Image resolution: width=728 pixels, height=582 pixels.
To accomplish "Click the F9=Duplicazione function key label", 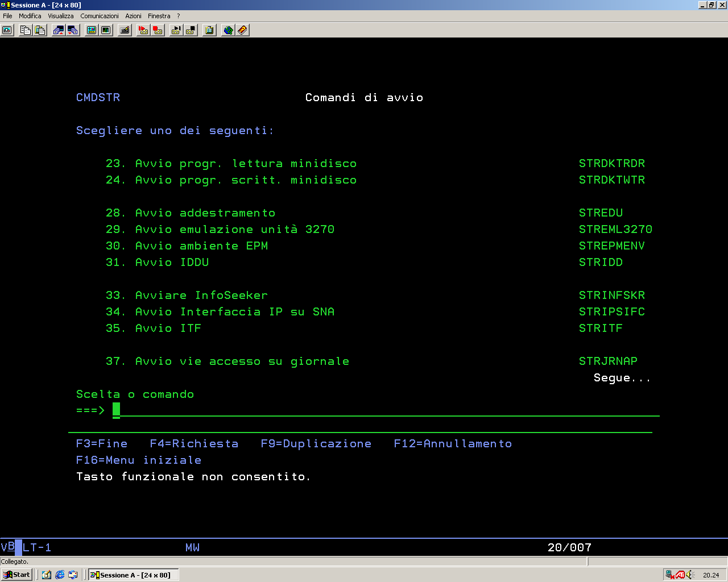I will click(x=316, y=444).
